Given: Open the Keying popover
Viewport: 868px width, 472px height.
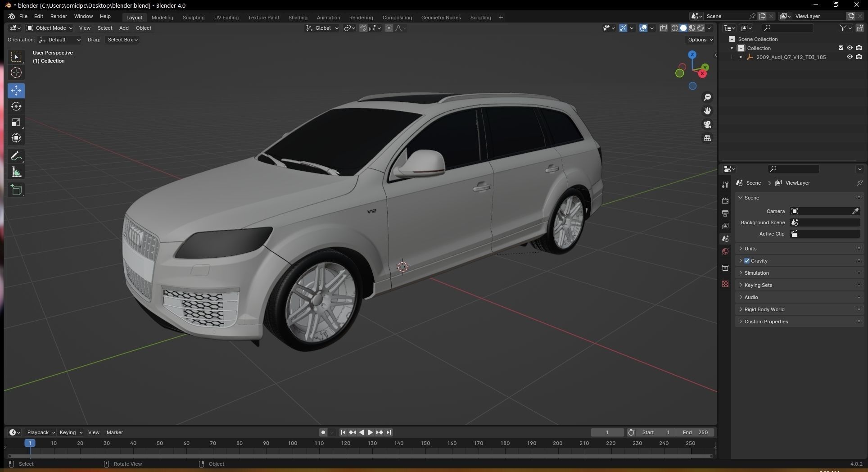Looking at the screenshot, I should click(71, 432).
